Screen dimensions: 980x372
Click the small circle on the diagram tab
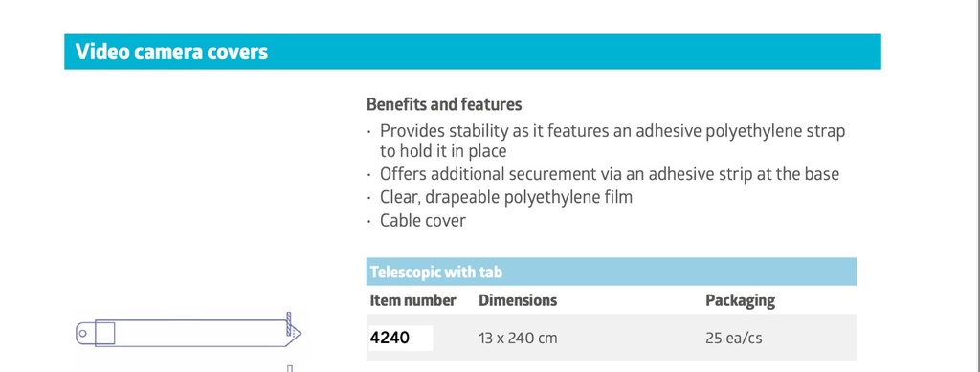(x=82, y=334)
